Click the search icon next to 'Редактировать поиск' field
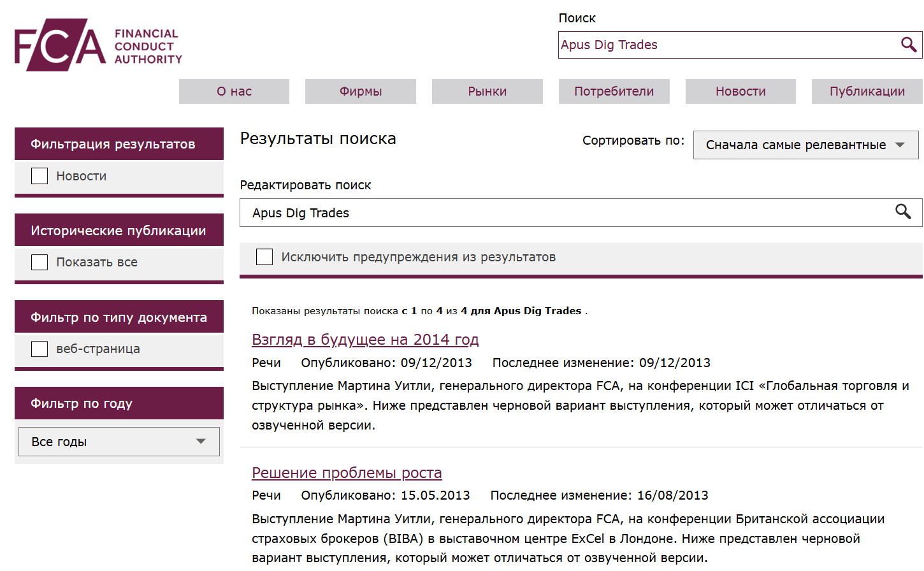Screen dimensions: 924x571 click(903, 212)
